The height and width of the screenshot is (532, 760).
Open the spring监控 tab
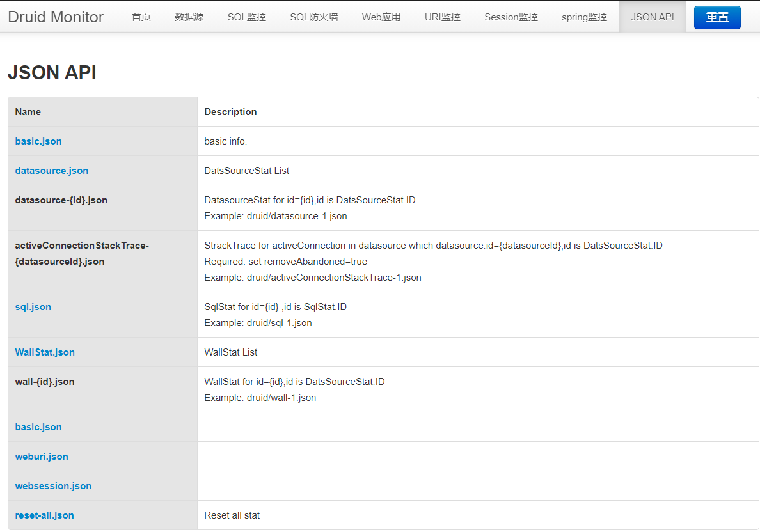pos(585,17)
